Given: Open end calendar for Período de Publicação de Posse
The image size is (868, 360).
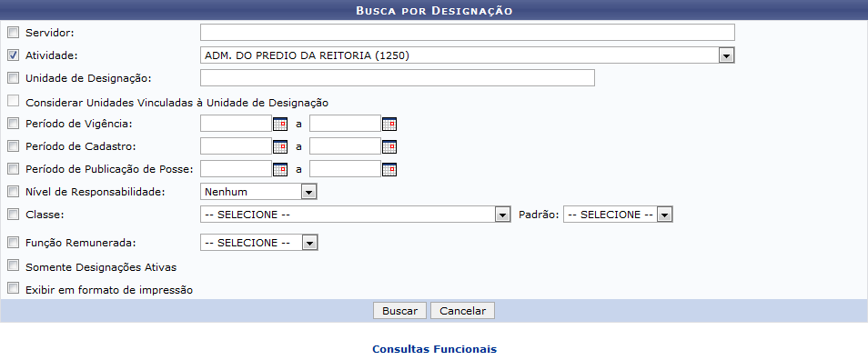Looking at the screenshot, I should click(389, 169).
